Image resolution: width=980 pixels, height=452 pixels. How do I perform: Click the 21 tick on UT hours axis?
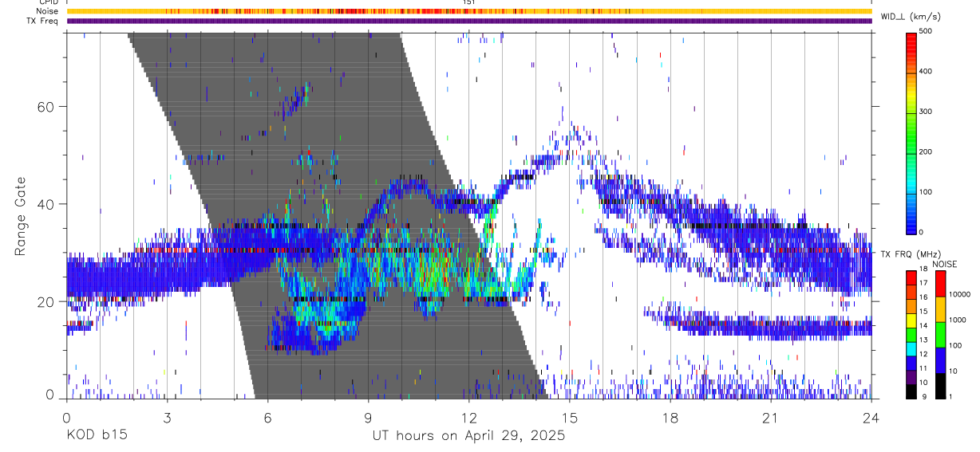(x=771, y=417)
